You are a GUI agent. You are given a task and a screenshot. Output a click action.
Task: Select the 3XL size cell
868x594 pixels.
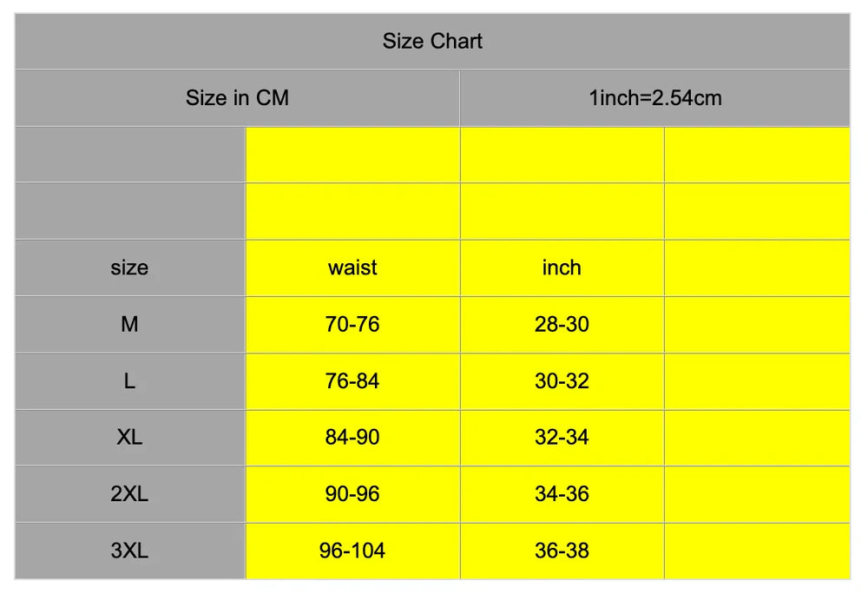click(129, 550)
